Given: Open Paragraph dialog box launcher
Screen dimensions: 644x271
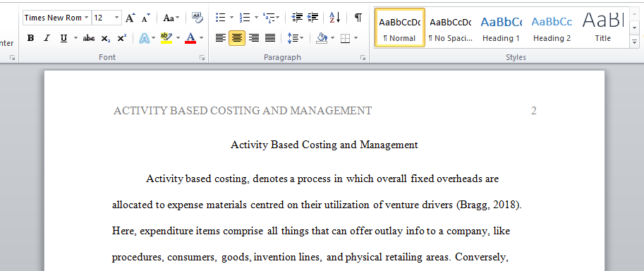Looking at the screenshot, I should (363, 58).
